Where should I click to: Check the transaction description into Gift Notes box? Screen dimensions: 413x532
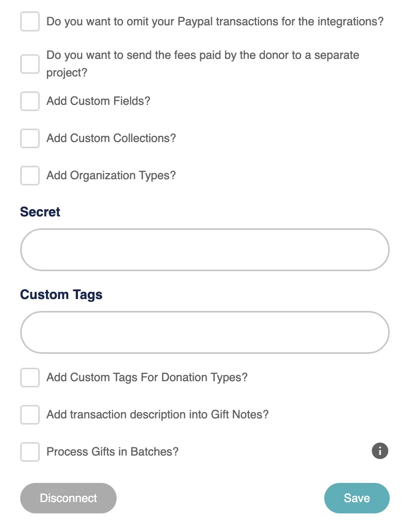point(30,415)
